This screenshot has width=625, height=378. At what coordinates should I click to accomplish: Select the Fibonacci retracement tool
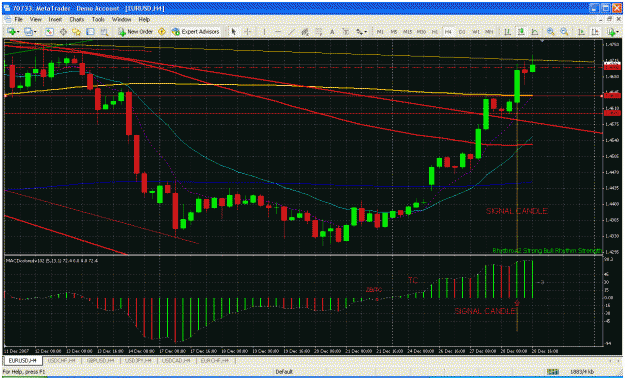tap(319, 32)
